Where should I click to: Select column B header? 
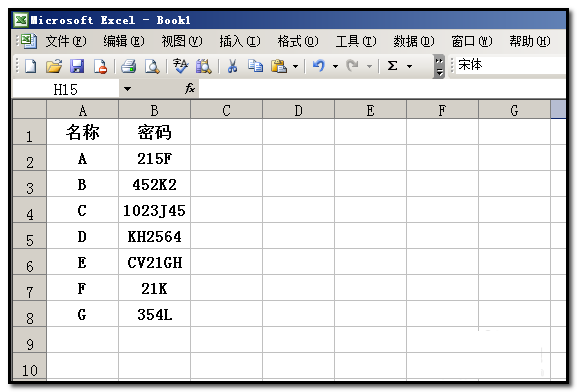(x=154, y=110)
